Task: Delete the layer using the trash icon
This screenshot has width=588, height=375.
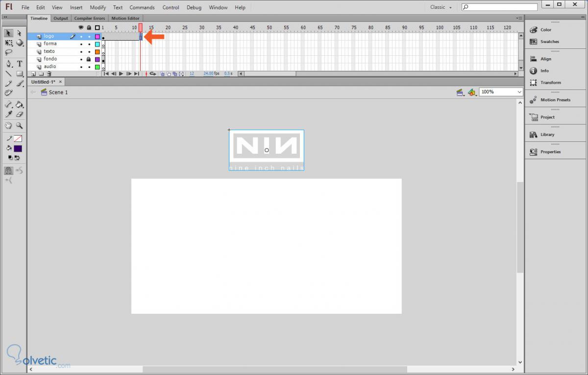Action: pyautogui.click(x=49, y=74)
